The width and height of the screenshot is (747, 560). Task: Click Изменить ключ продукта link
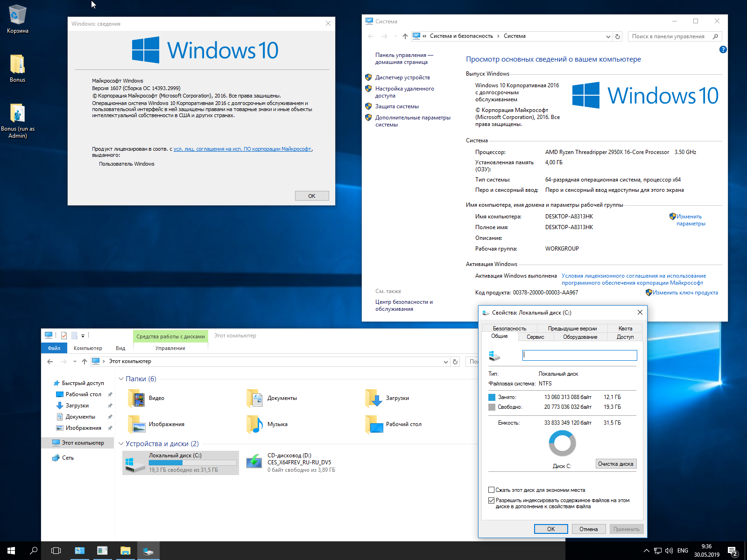685,293
